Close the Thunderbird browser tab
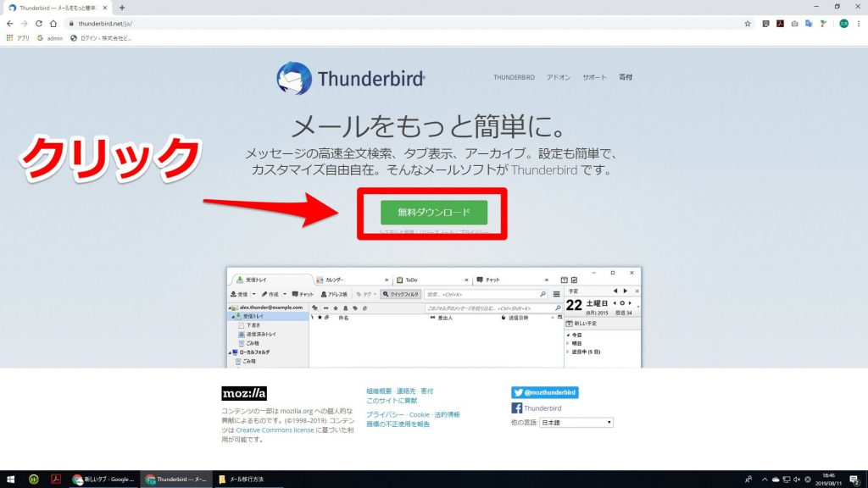Screen dimensions: 868x488 (x=104, y=8)
